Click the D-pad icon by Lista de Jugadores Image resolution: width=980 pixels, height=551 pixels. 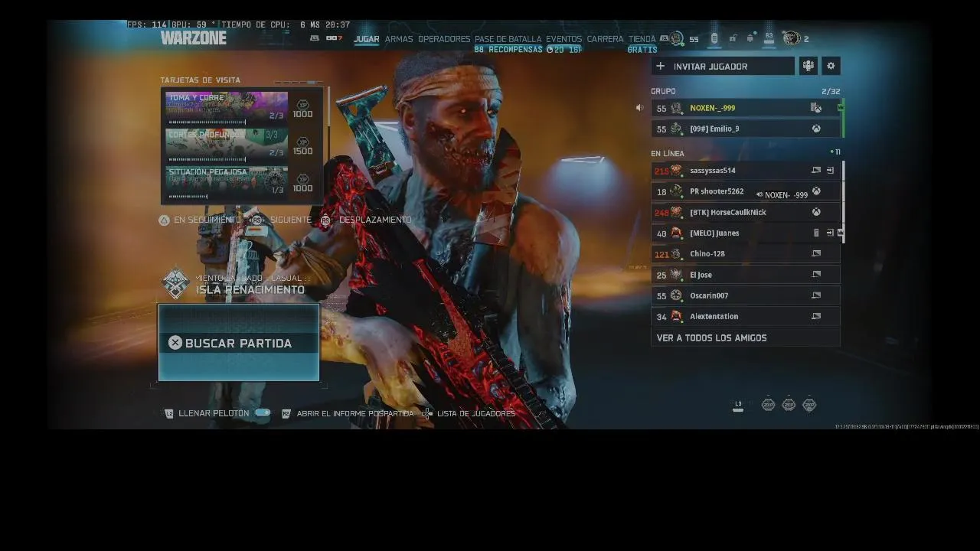[x=427, y=413]
